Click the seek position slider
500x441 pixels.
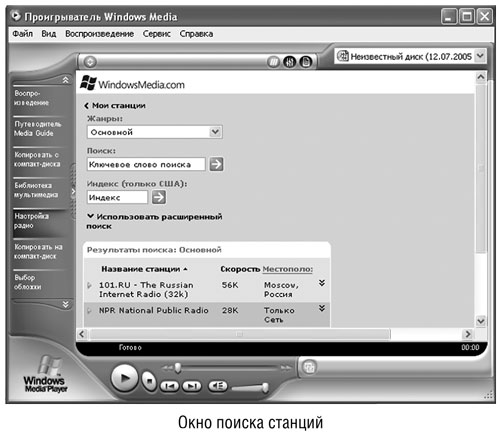pyautogui.click(x=178, y=368)
